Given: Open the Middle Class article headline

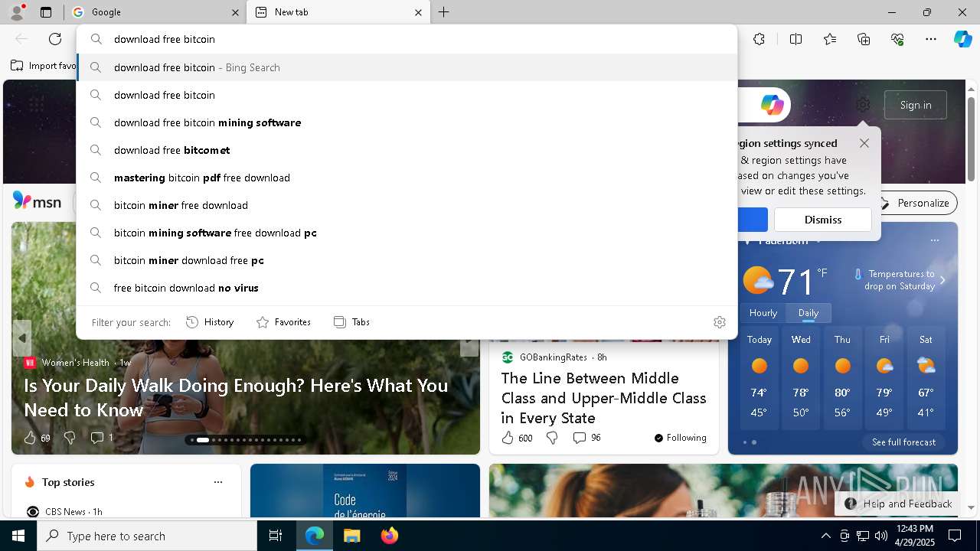Looking at the screenshot, I should tap(604, 398).
